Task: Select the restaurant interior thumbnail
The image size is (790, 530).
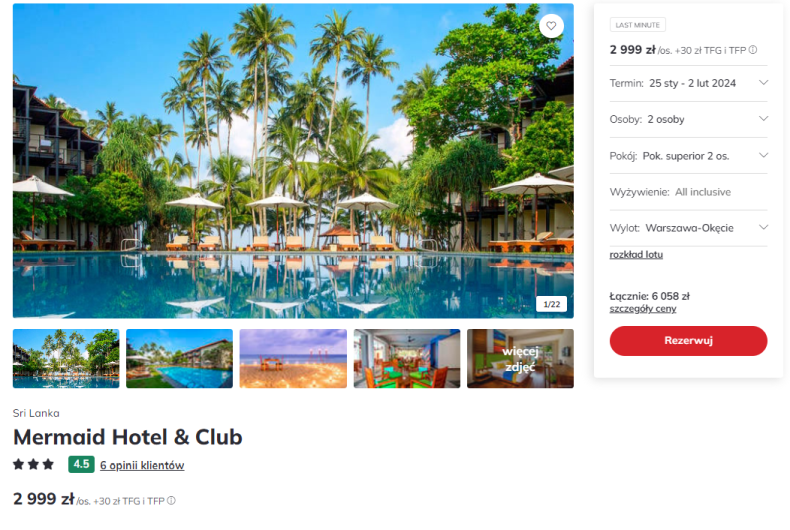Action: click(407, 359)
